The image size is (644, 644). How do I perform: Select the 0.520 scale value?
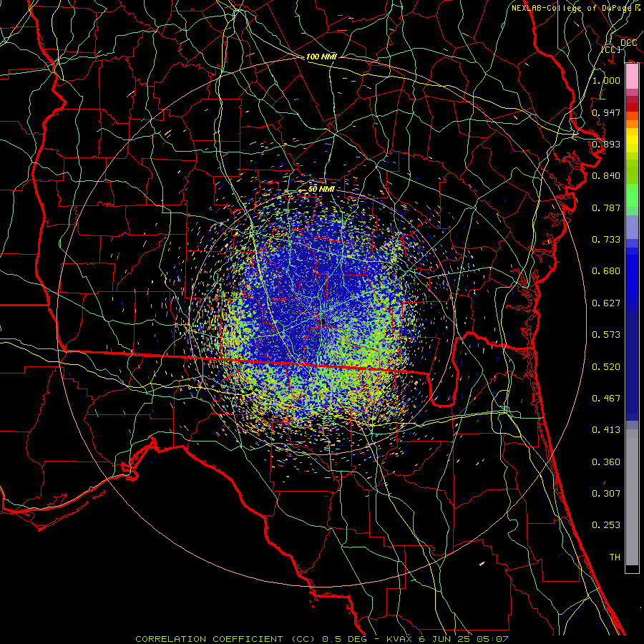point(606,367)
